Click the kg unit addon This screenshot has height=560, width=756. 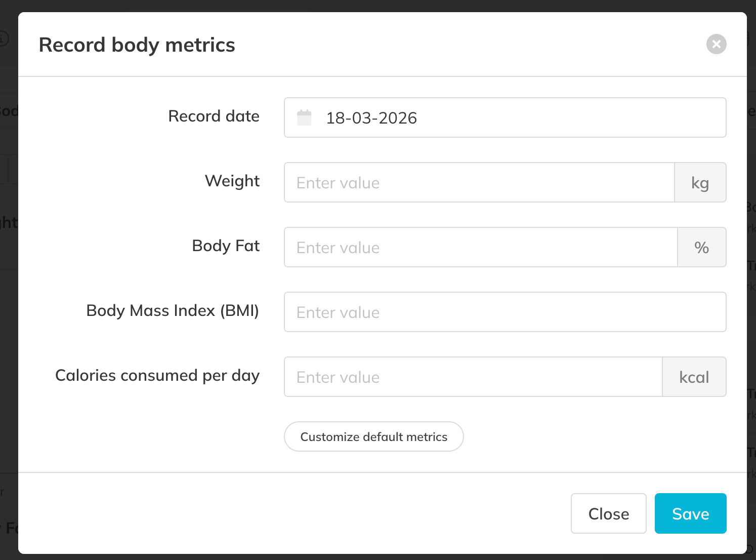pyautogui.click(x=700, y=182)
